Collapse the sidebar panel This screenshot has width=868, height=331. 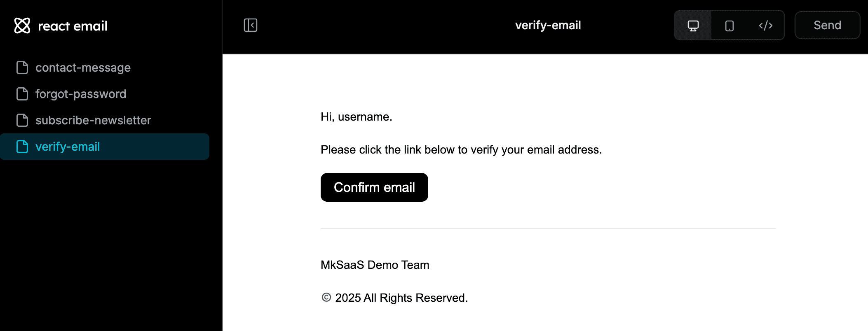pos(250,25)
